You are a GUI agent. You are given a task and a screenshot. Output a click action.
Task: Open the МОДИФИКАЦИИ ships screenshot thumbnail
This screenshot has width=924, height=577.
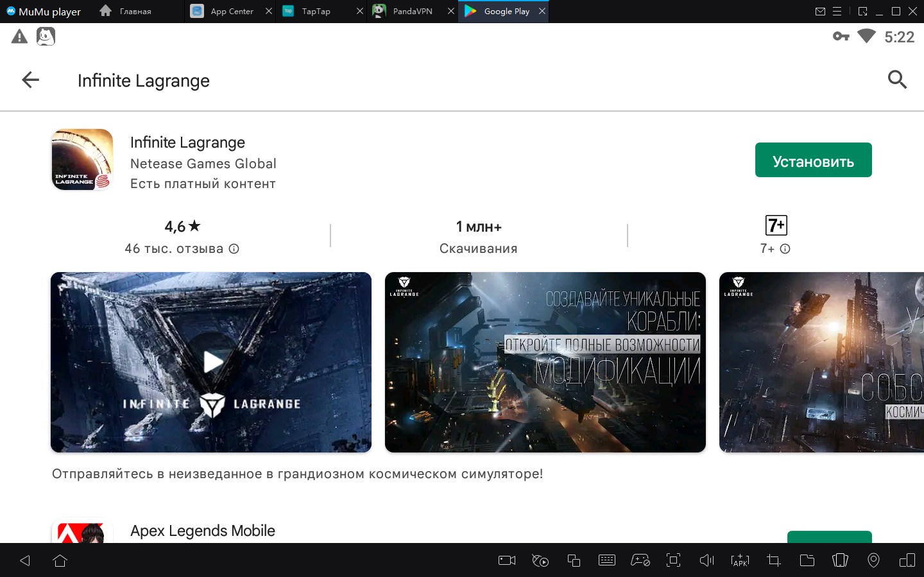point(545,362)
